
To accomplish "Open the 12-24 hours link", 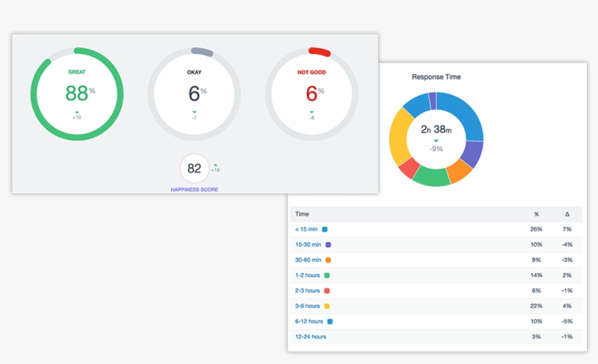I will pos(310,336).
